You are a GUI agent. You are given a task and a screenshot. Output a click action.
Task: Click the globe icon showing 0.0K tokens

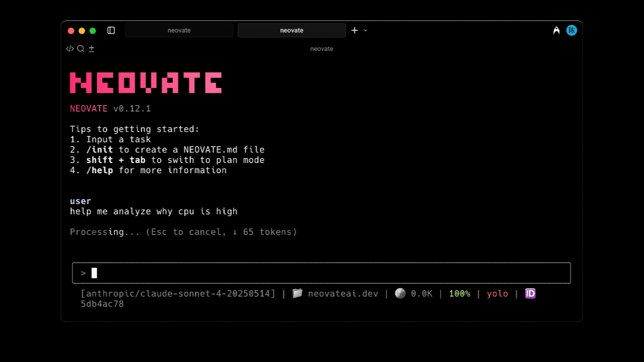(400, 293)
